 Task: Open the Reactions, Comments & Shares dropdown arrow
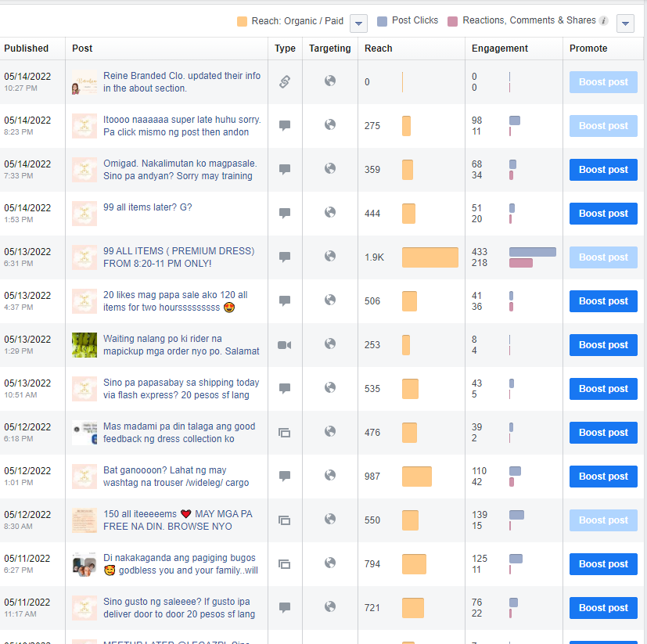pos(625,23)
